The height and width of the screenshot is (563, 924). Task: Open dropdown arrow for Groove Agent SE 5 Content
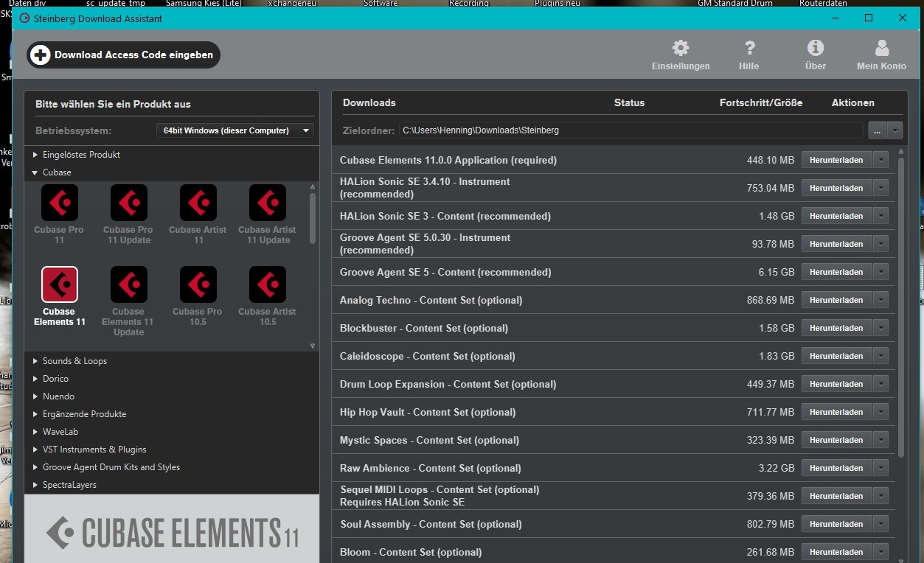[880, 272]
